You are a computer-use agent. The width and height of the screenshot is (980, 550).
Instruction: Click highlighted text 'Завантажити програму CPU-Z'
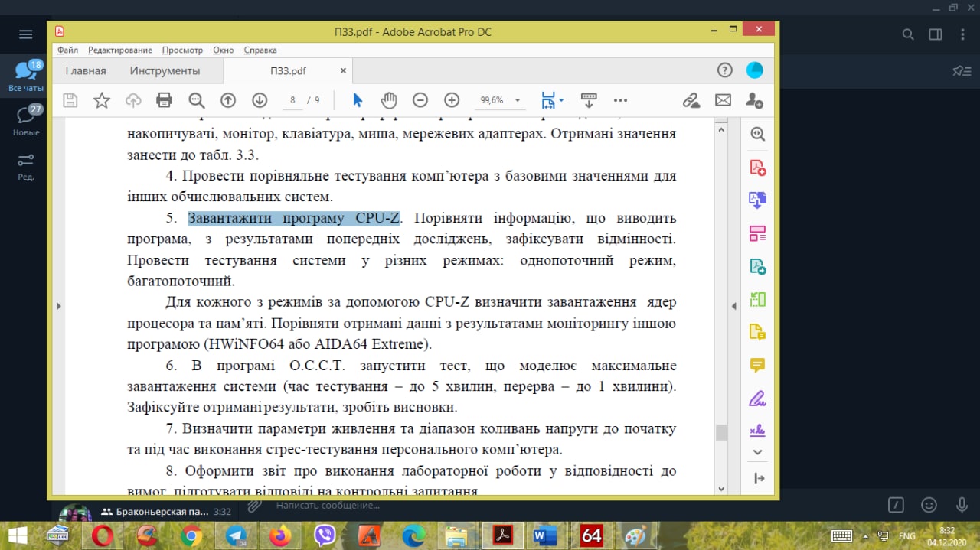295,218
